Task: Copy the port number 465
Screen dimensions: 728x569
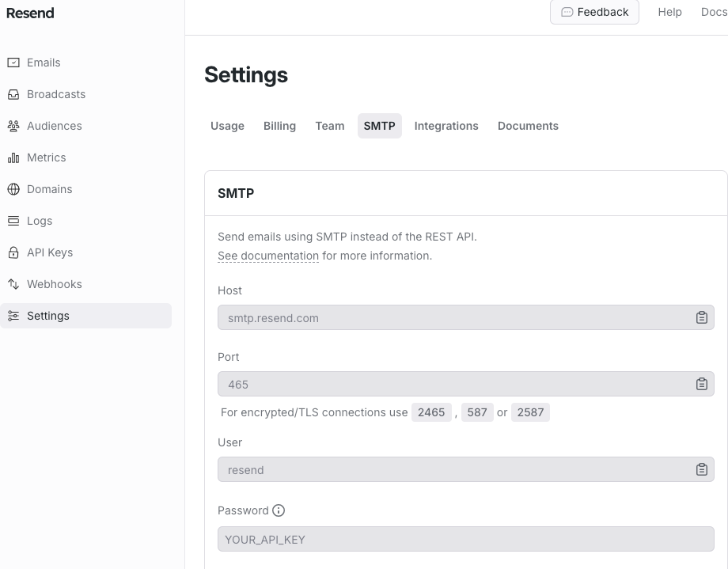Action: [701, 384]
